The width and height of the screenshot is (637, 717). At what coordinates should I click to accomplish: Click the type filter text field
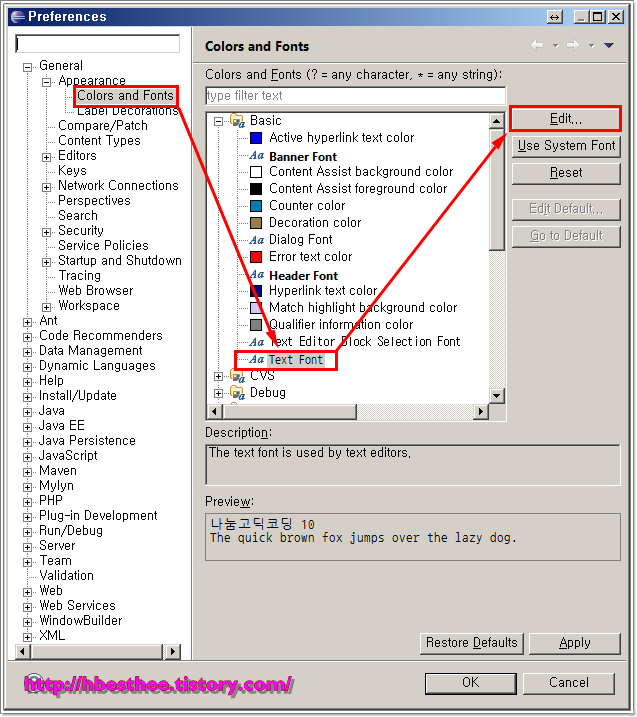pos(356,96)
